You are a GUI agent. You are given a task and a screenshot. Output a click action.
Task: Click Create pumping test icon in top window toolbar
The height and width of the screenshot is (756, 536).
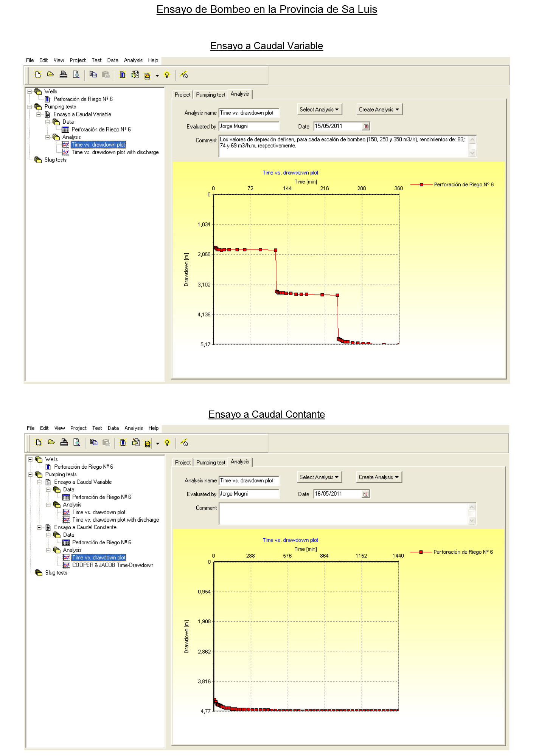[135, 74]
